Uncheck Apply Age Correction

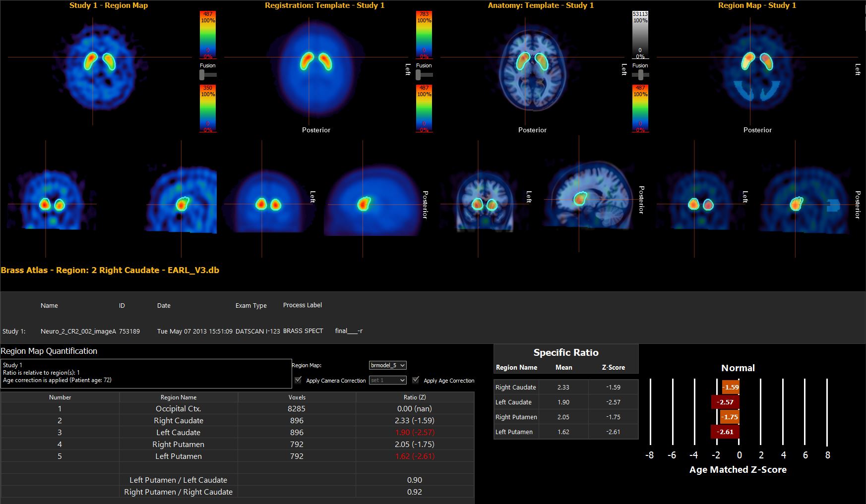pos(415,380)
